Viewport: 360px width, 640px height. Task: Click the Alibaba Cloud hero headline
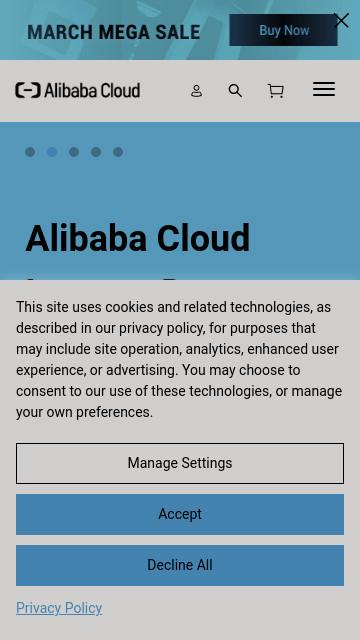(138, 238)
